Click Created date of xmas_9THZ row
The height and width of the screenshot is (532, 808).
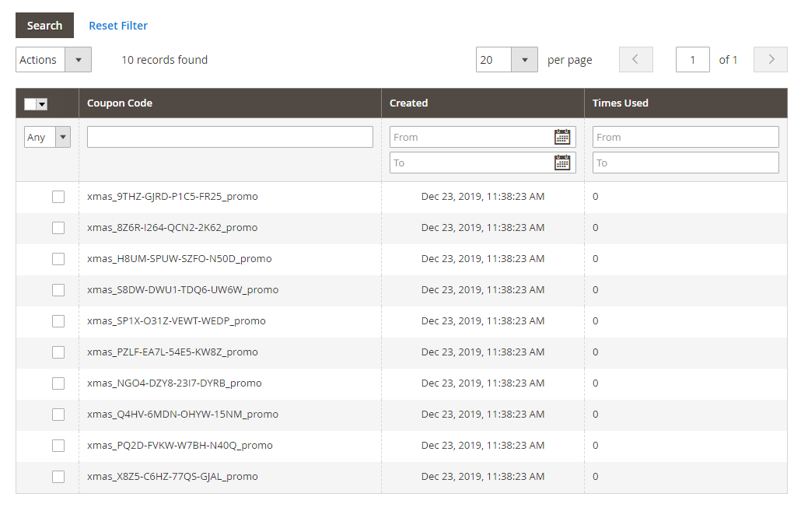point(483,197)
